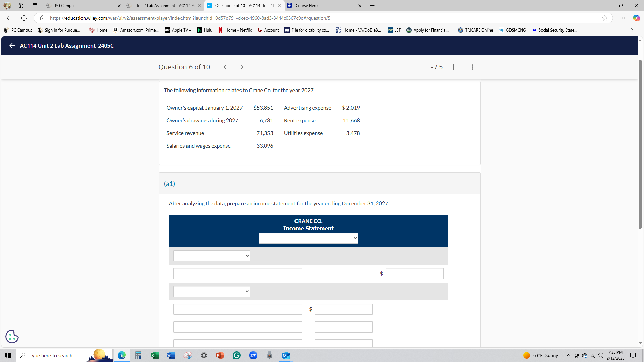644x362 pixels.
Task: Go back using the assignment header arrow
Action: coord(12,46)
